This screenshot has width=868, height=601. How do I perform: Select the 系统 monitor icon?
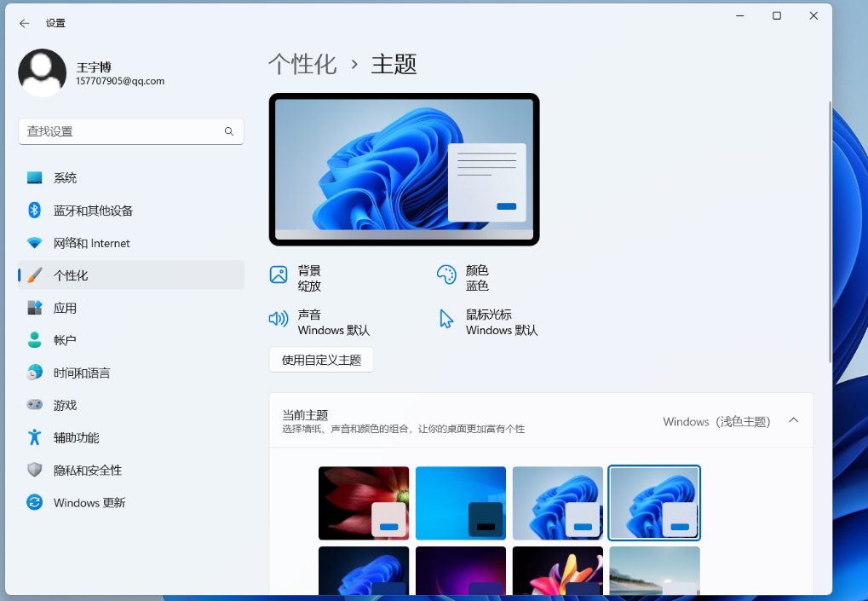[x=34, y=178]
